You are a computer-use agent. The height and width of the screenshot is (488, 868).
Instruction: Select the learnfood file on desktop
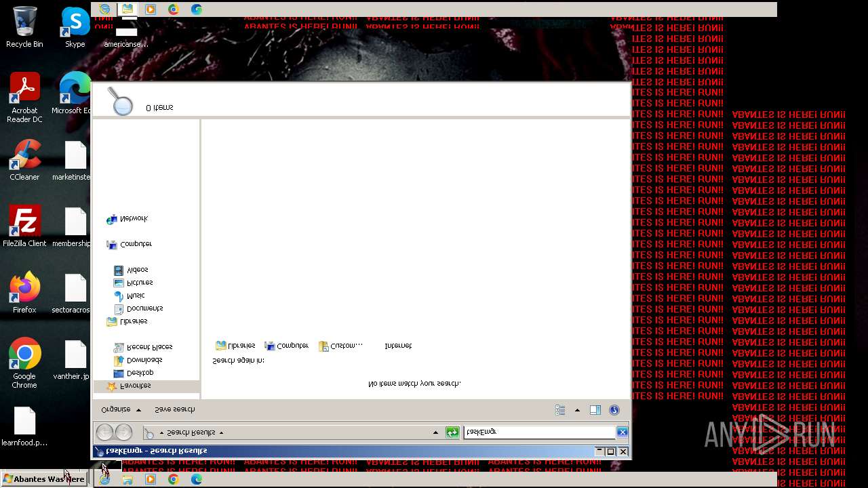(24, 427)
